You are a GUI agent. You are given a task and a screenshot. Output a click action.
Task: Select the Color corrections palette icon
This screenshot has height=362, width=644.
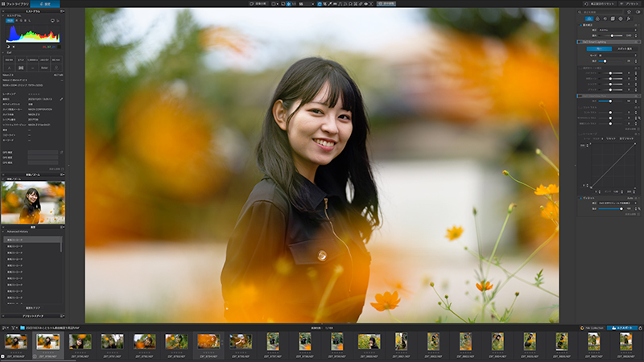pos(597,19)
